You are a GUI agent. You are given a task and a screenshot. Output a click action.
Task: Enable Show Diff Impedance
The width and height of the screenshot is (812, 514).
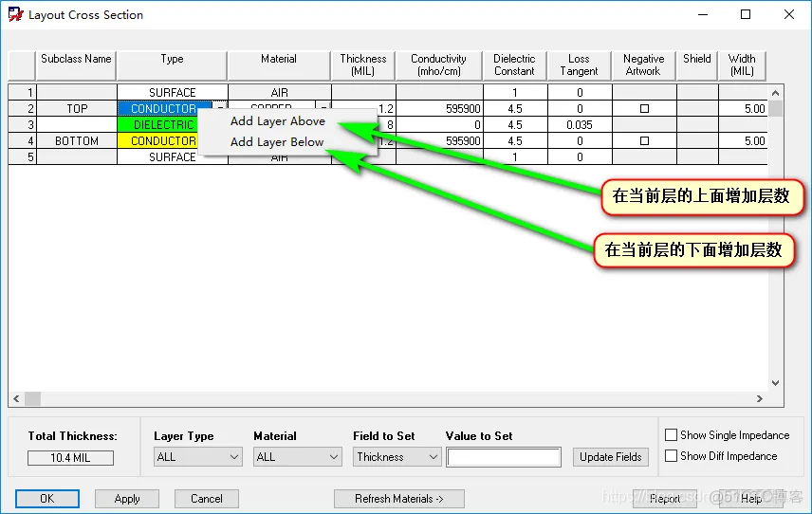[671, 456]
